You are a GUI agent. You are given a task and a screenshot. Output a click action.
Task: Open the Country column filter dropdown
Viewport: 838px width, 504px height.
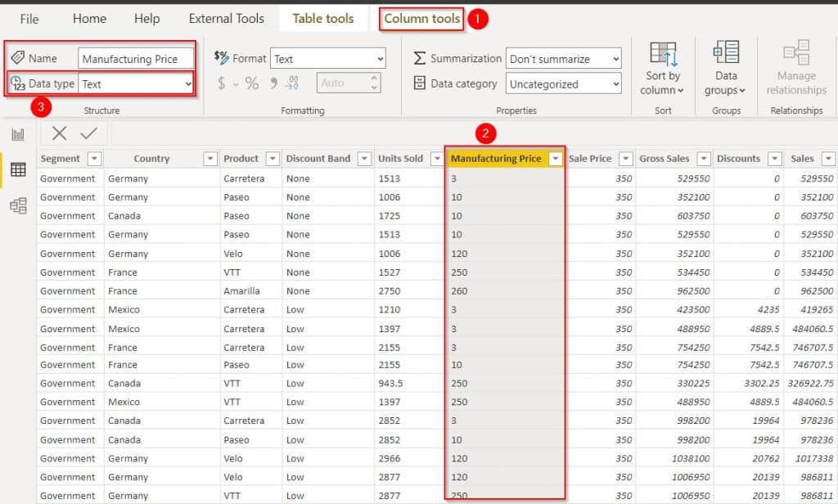(210, 159)
